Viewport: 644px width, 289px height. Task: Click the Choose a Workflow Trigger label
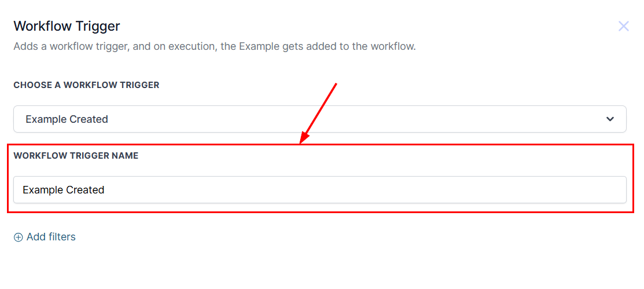[86, 85]
